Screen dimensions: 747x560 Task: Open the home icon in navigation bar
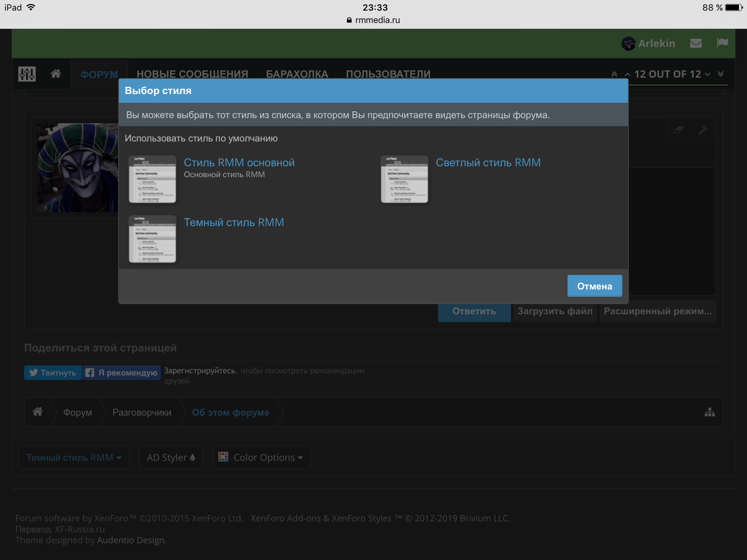coord(55,74)
